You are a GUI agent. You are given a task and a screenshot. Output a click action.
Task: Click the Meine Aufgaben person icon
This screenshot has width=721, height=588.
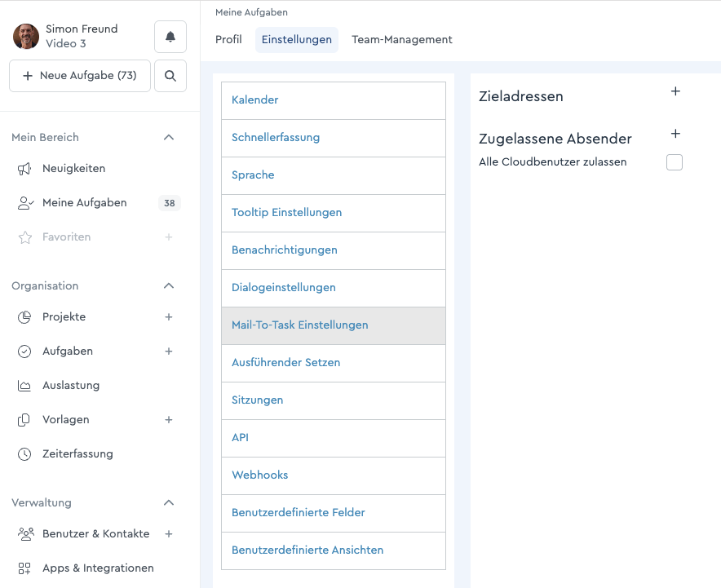click(x=25, y=203)
